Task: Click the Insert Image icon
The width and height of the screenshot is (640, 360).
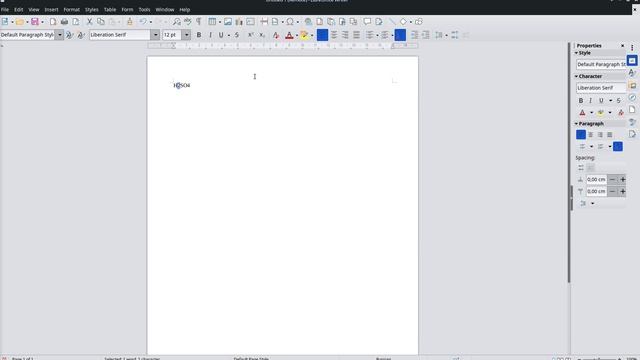Action: point(228,22)
